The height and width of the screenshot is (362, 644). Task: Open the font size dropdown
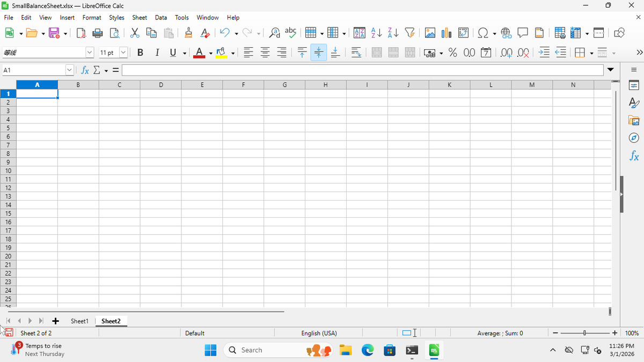coord(123,53)
